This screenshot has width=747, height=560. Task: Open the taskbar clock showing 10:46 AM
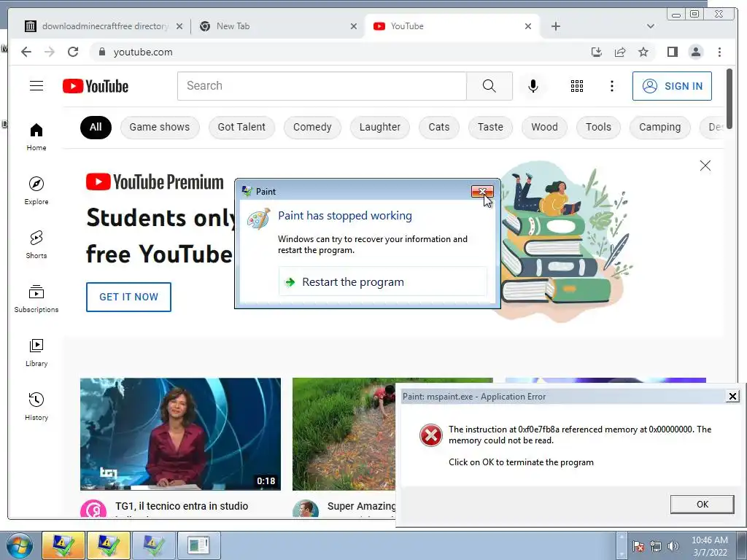710,546
